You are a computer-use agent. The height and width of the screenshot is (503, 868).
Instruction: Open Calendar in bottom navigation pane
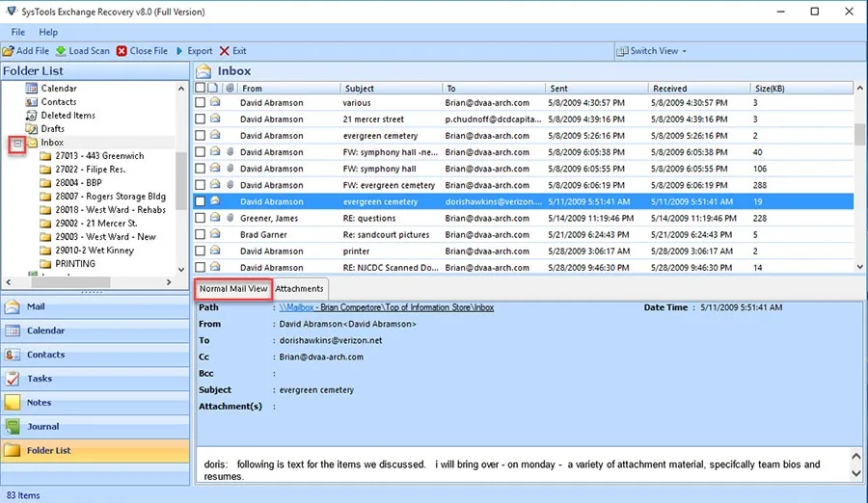pyautogui.click(x=95, y=331)
